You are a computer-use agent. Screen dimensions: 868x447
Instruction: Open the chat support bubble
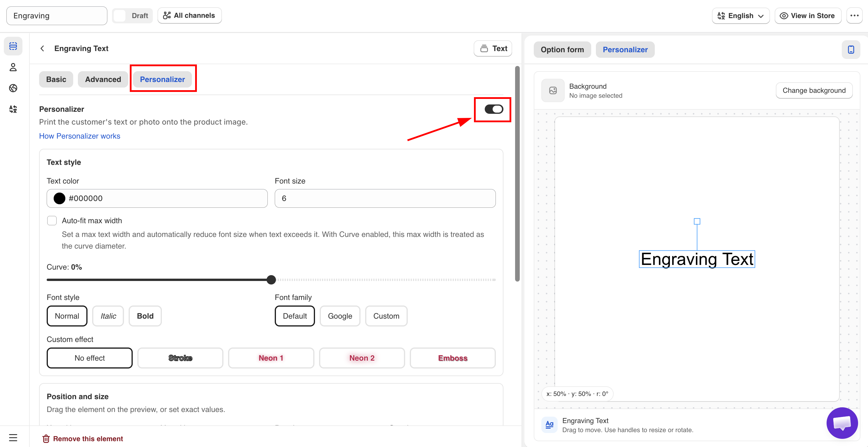(x=842, y=423)
